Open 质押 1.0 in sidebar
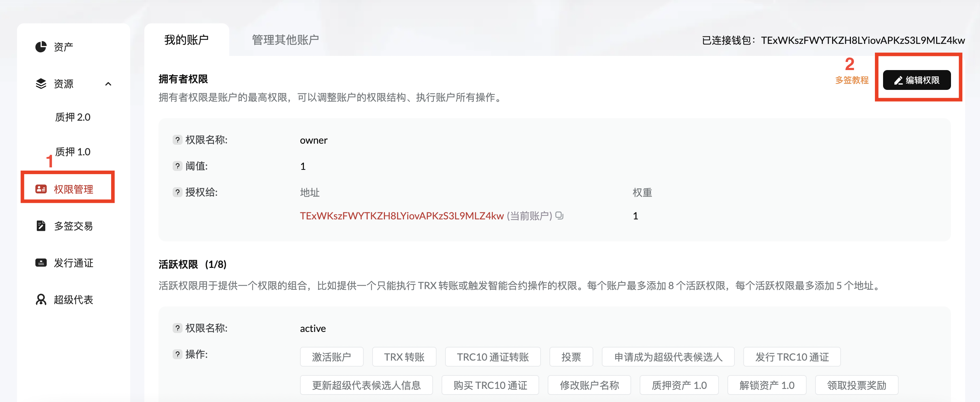 (x=73, y=151)
